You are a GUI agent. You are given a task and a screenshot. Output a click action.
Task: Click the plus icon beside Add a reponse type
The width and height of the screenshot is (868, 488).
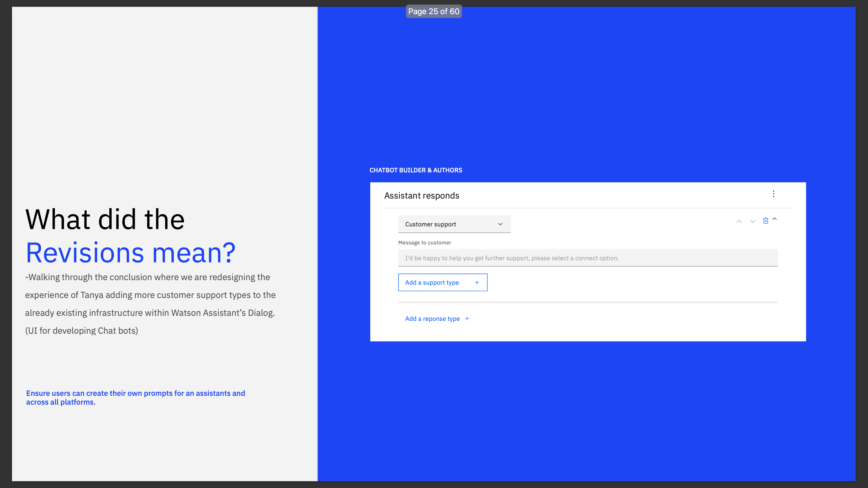coord(467,319)
